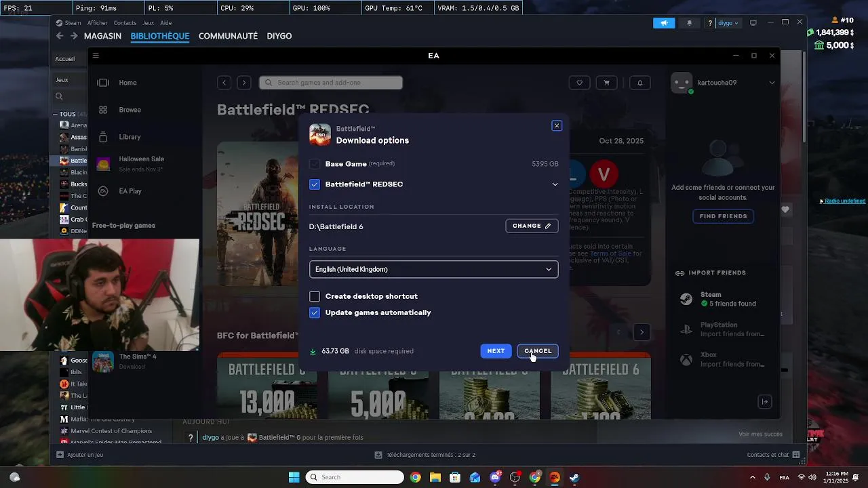This screenshot has width=868, height=488.
Task: Open Browse in EA sidebar
Action: click(130, 110)
